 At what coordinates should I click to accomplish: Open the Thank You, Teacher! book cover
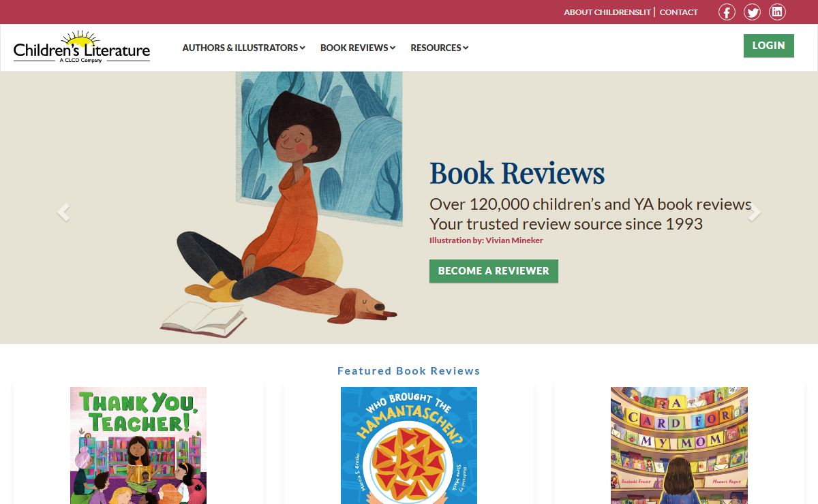[138, 445]
